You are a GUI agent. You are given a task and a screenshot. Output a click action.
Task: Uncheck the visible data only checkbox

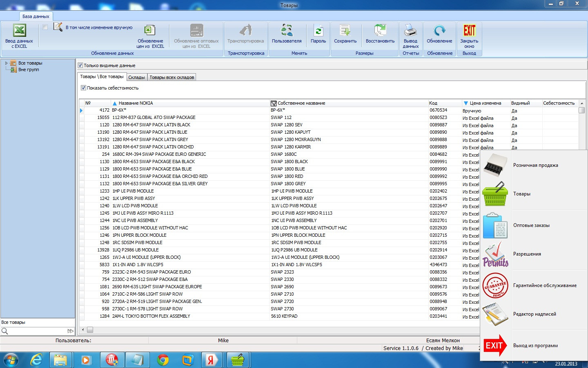[x=80, y=65]
